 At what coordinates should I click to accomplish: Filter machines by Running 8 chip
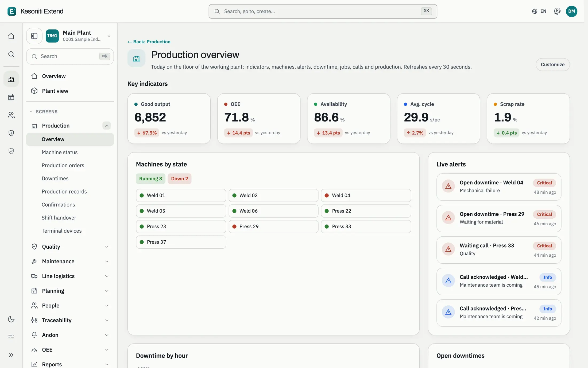(x=150, y=179)
